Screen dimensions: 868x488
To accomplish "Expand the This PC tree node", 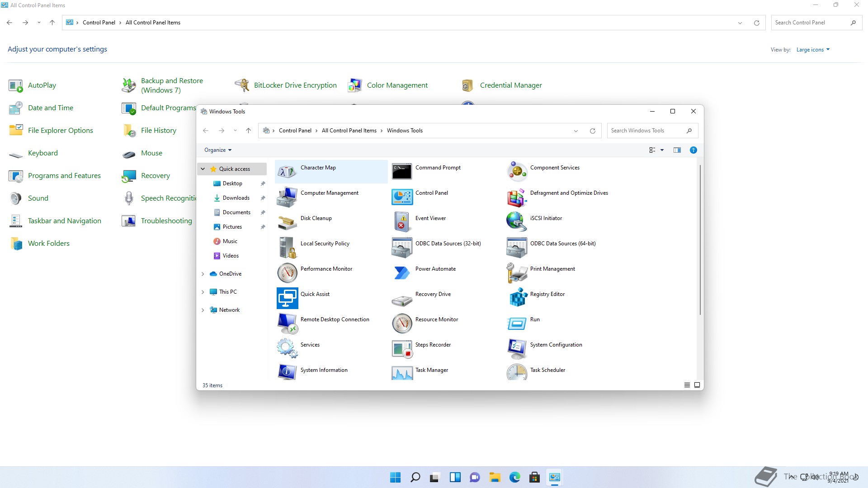I will tap(203, 292).
